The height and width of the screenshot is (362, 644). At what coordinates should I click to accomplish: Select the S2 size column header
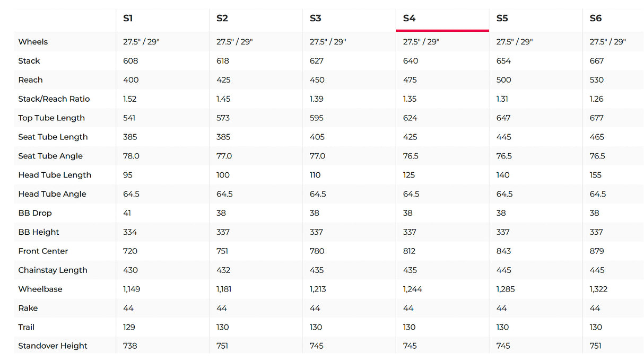(x=222, y=19)
